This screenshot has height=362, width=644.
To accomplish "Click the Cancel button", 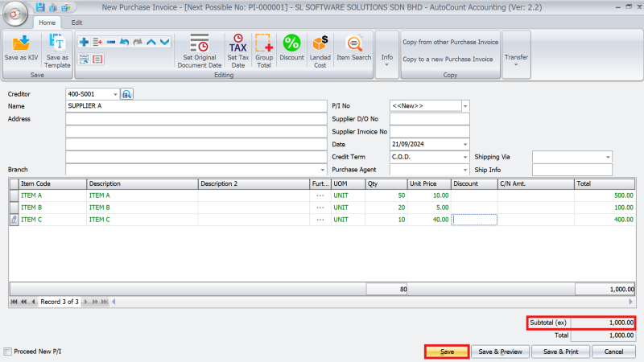I will (x=613, y=352).
